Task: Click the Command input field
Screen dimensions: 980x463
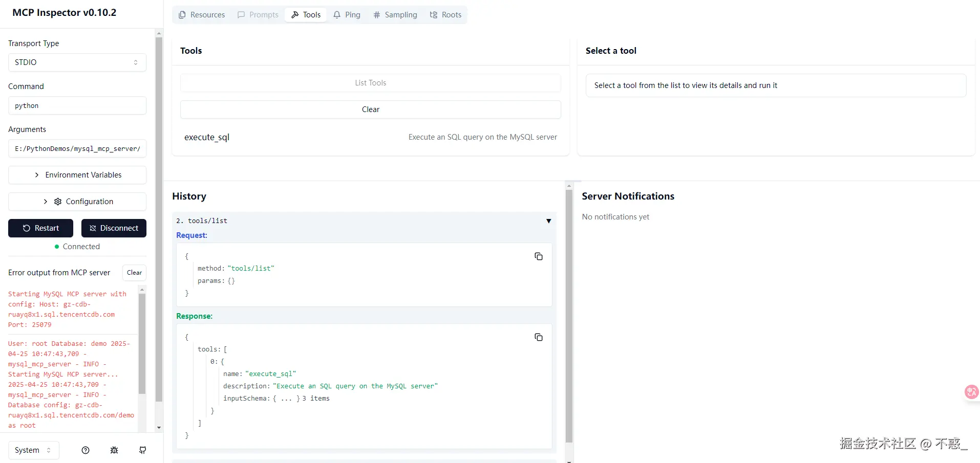Action: click(x=77, y=105)
